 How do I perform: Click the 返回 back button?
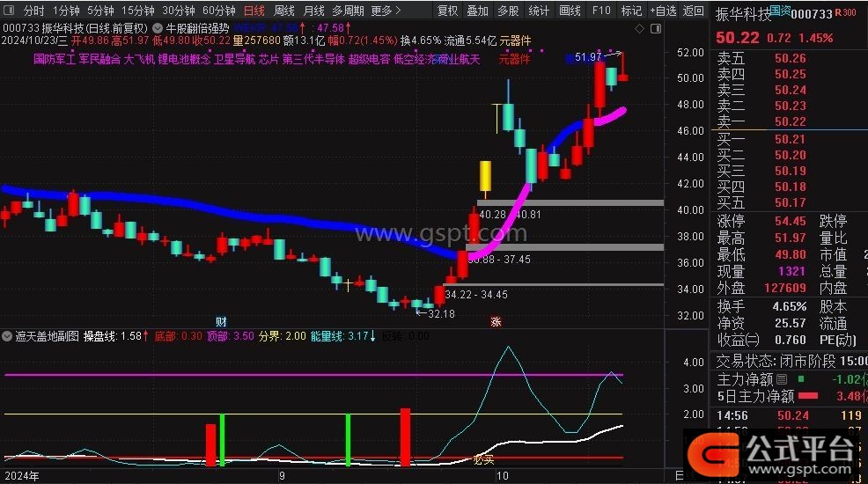click(x=693, y=11)
